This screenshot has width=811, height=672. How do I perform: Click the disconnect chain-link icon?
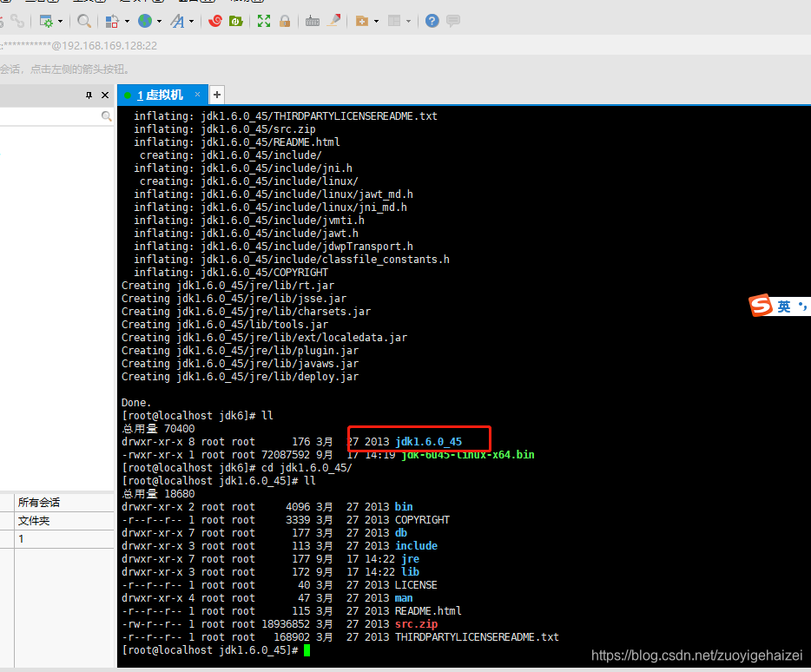[x=17, y=21]
